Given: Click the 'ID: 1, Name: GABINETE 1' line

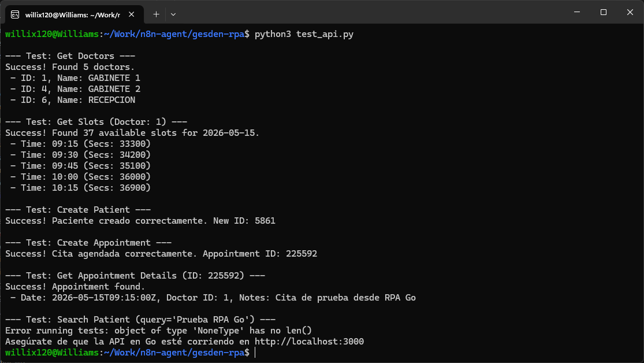Looking at the screenshot, I should tap(75, 78).
